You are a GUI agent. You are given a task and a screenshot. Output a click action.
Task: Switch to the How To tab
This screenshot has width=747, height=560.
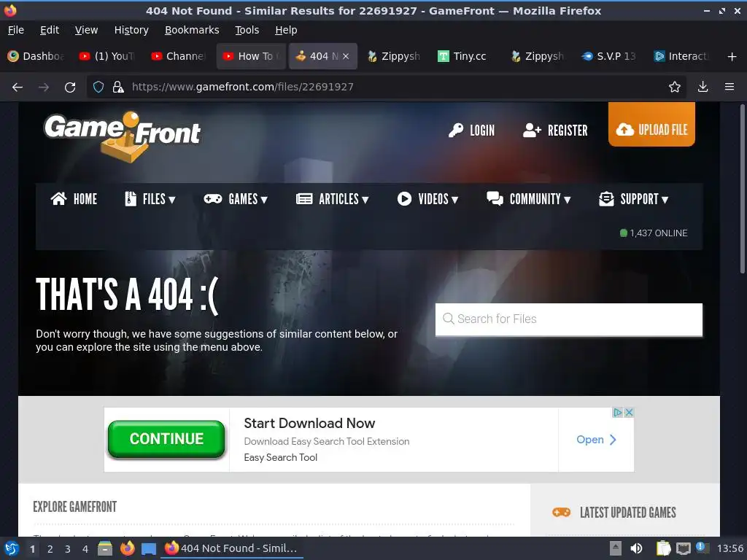(x=251, y=56)
